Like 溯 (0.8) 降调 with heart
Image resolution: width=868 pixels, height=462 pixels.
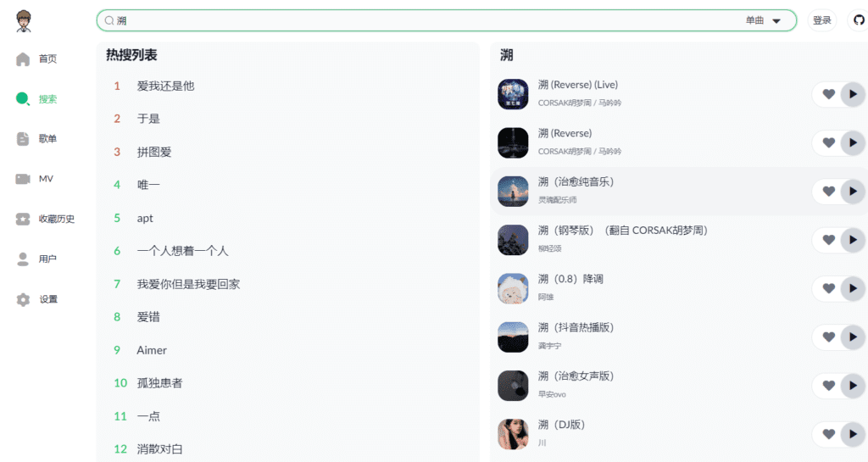click(828, 288)
